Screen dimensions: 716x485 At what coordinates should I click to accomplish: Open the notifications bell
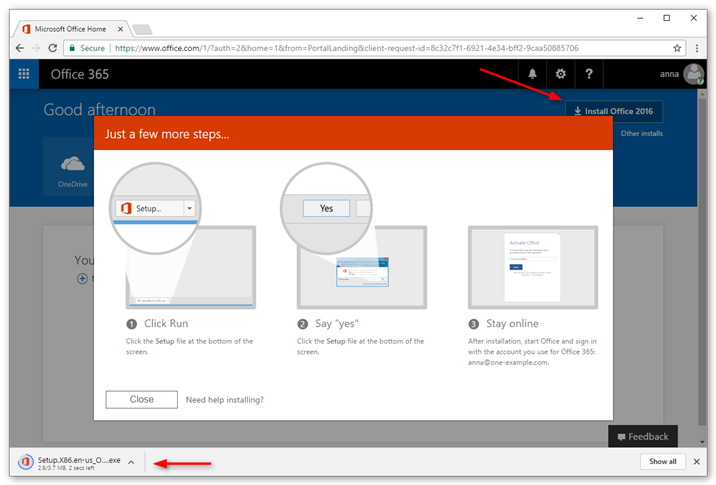532,74
